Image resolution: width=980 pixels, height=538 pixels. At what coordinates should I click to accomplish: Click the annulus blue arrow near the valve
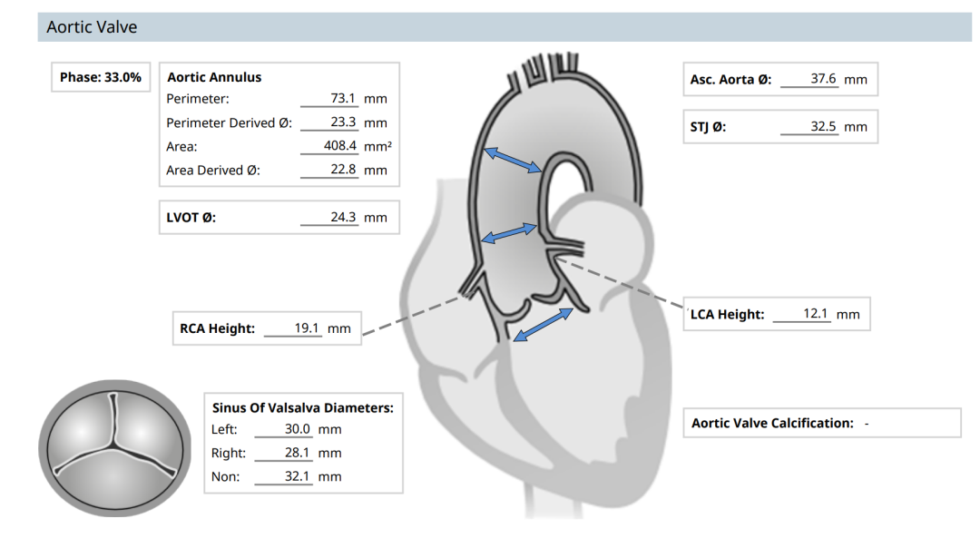tap(544, 324)
